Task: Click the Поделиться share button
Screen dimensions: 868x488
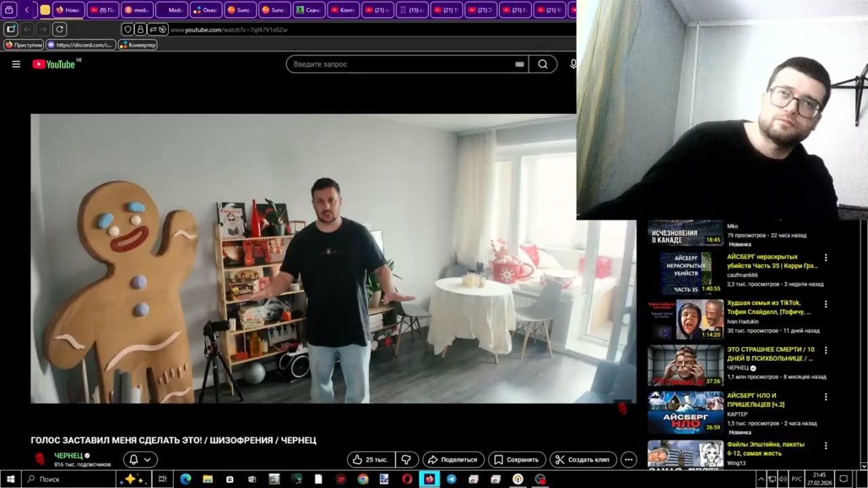Action: (453, 460)
